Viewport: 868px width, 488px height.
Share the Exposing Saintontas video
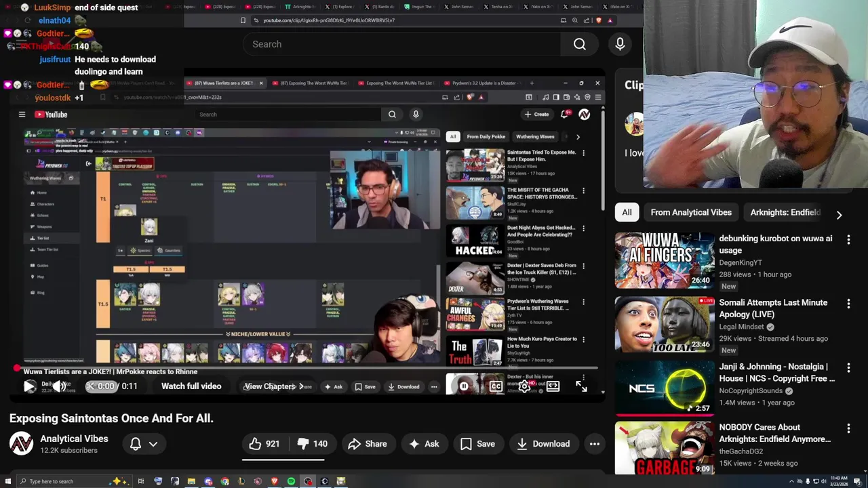tap(367, 444)
